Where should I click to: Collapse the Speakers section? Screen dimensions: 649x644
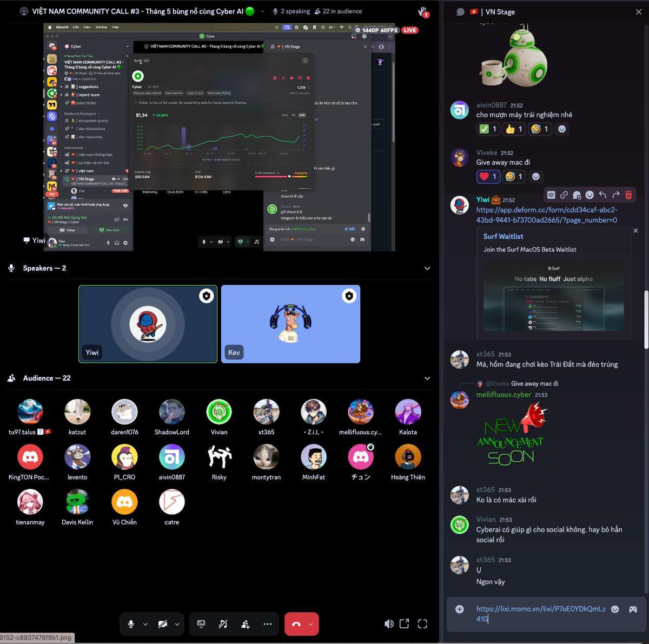pyautogui.click(x=427, y=268)
